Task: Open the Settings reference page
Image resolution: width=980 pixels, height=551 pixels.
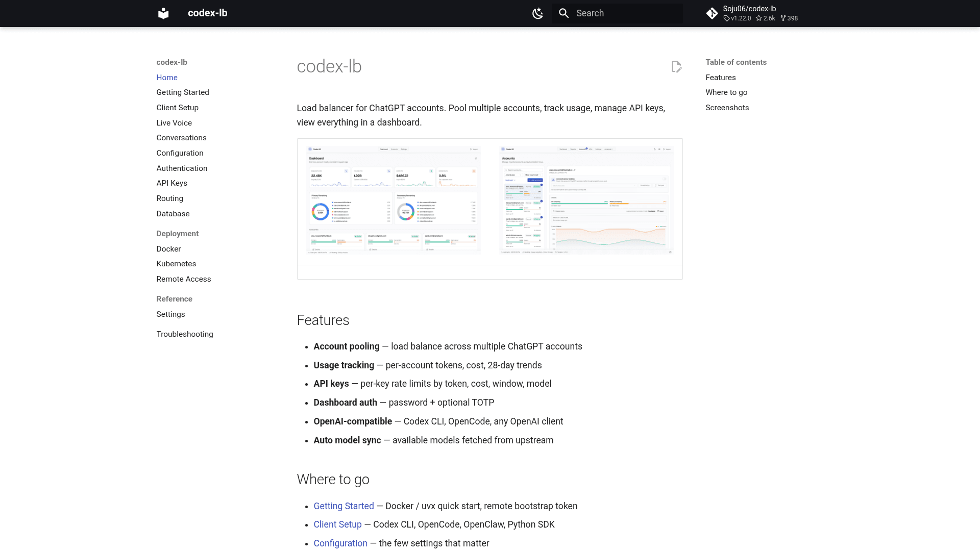Action: point(171,314)
